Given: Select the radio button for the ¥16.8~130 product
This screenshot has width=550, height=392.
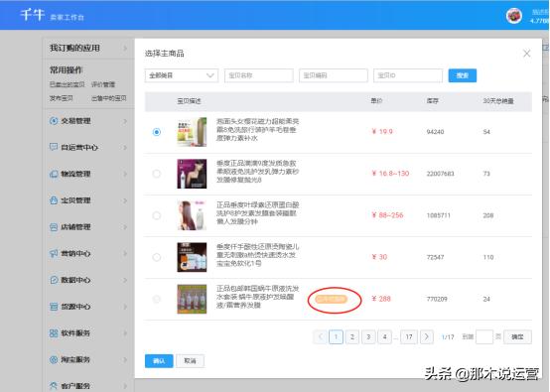Looking at the screenshot, I should [157, 174].
